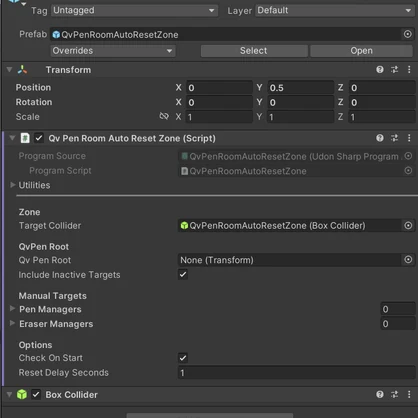Click the green Box Collider cube icon
Screen dimensions: 418x418
22,395
